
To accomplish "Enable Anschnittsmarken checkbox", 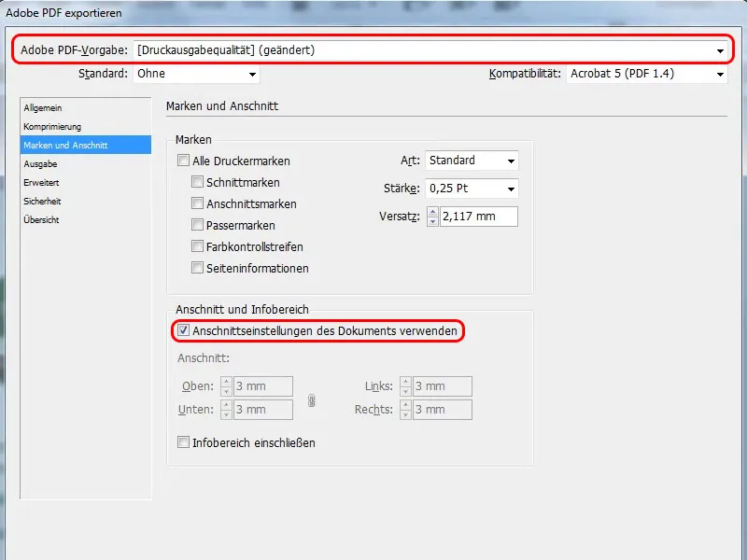I will pyautogui.click(x=197, y=203).
